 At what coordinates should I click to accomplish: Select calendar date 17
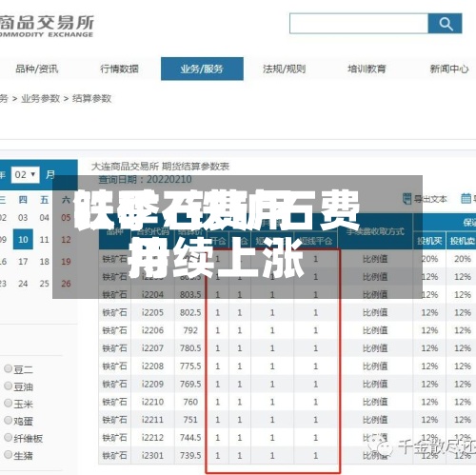[23, 262]
